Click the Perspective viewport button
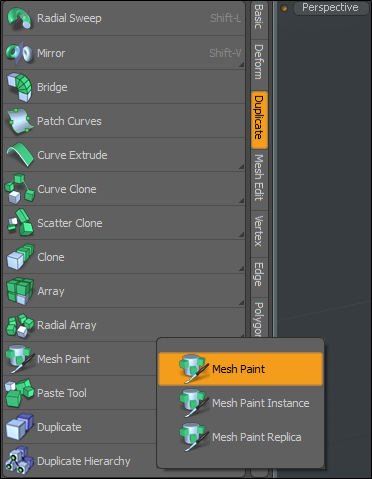Screen dimensions: 372x479 [x=330, y=7]
